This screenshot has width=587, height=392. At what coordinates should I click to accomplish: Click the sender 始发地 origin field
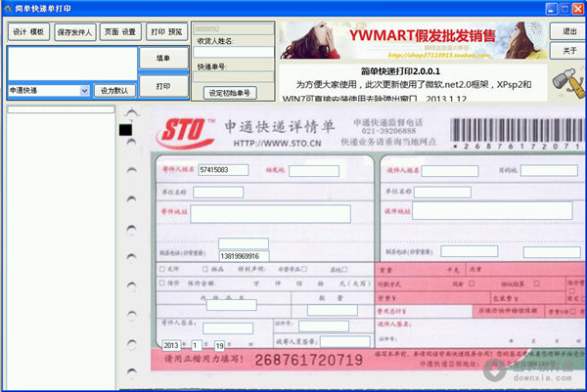tap(314, 171)
